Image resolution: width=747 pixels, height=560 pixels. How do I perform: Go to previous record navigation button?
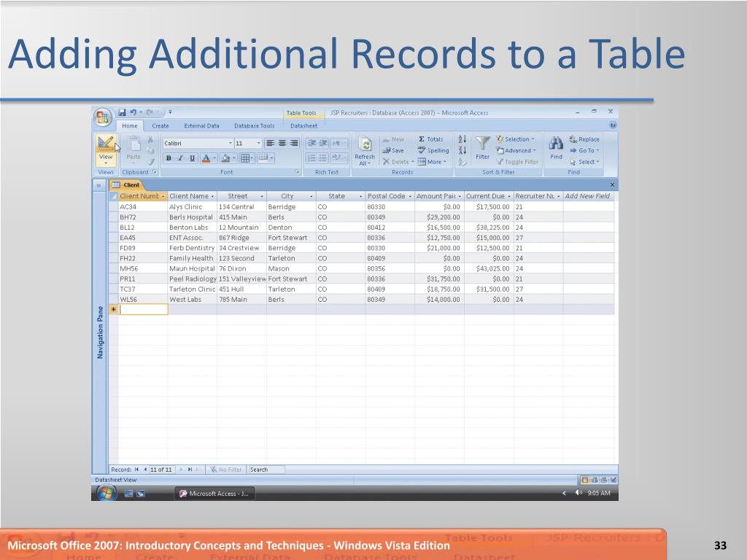pos(145,470)
